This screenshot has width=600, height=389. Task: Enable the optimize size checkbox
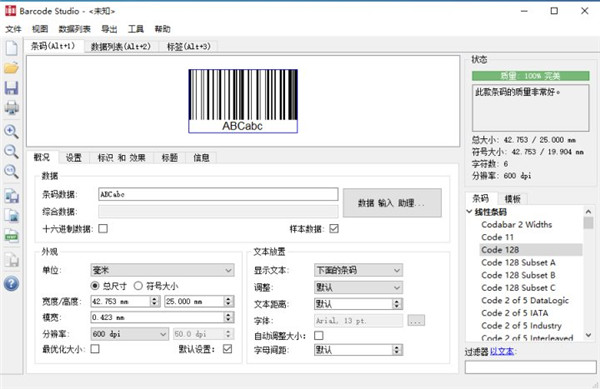pyautogui.click(x=95, y=348)
